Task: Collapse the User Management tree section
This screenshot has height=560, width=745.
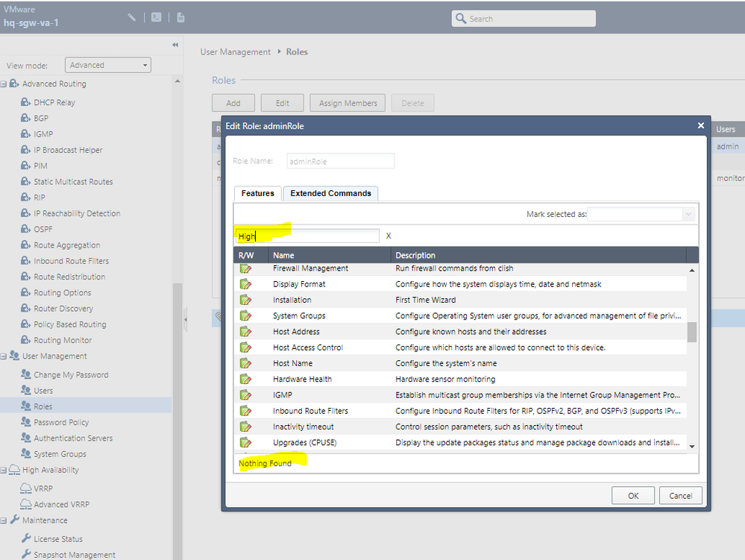Action: [4, 356]
